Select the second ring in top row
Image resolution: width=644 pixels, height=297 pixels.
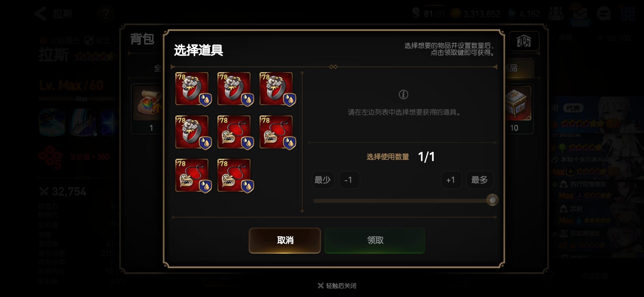[234, 89]
